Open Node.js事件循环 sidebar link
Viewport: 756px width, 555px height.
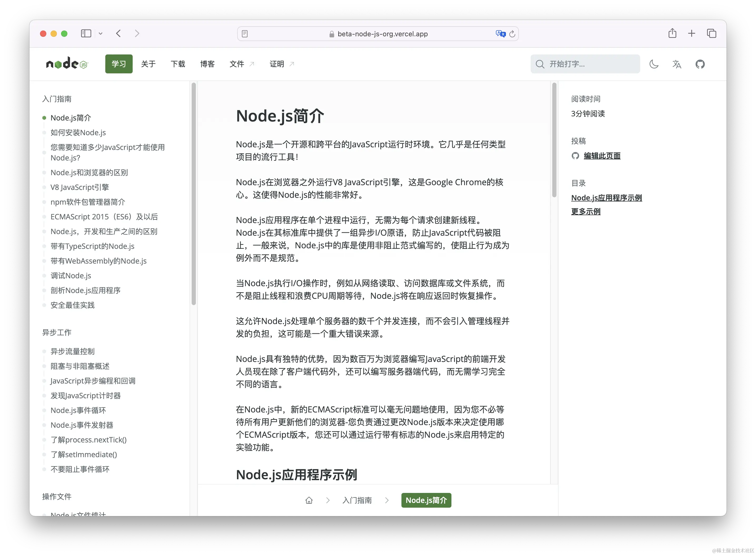pyautogui.click(x=78, y=411)
